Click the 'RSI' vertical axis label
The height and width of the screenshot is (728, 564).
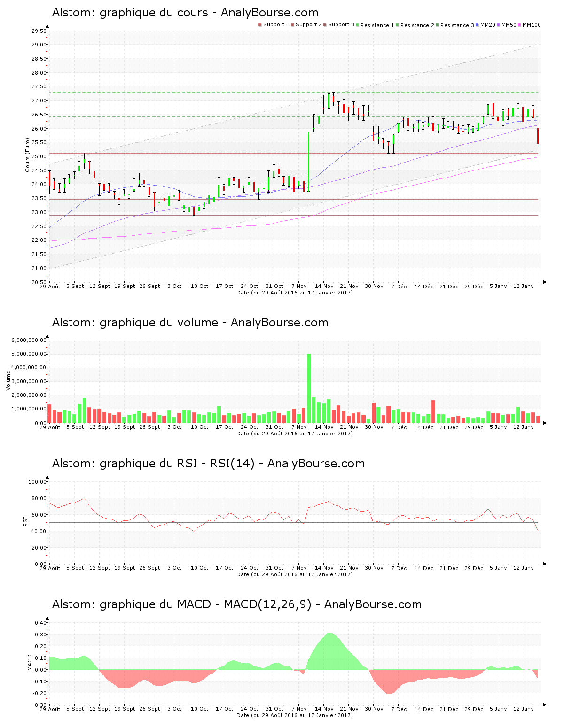[x=25, y=521]
